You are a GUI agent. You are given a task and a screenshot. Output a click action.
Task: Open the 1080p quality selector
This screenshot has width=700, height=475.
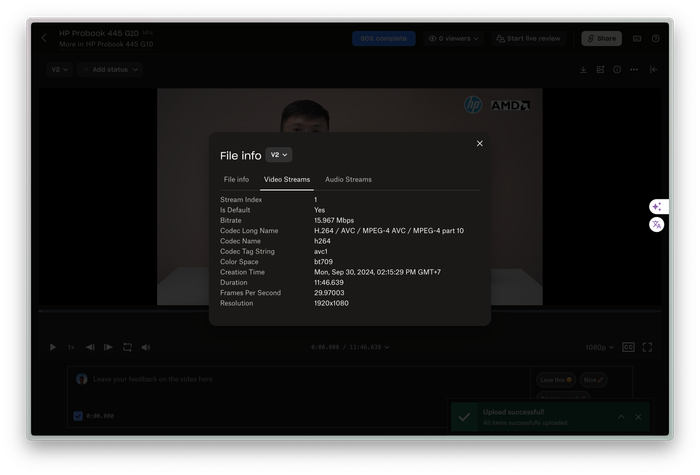coord(597,347)
